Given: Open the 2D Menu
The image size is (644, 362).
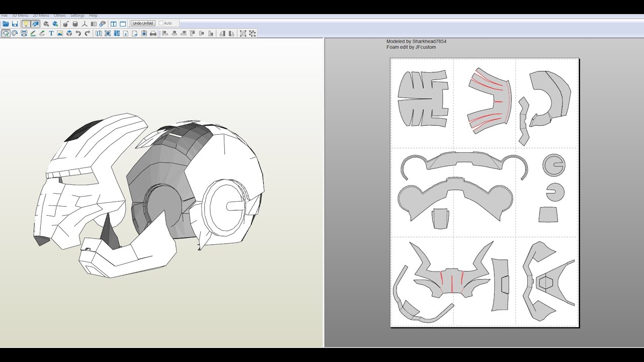Looking at the screenshot, I should click(41, 16).
